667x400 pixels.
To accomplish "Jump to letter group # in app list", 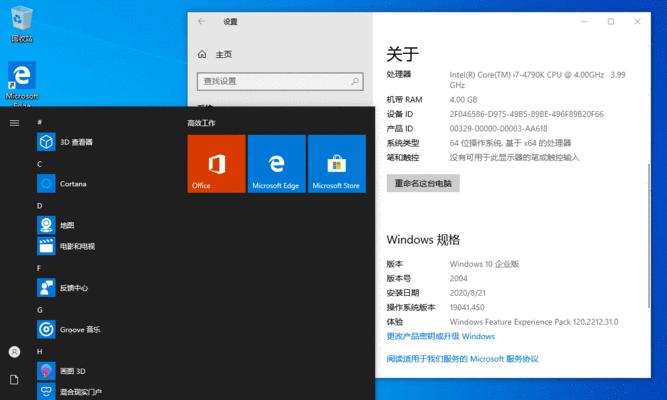I will coord(40,122).
